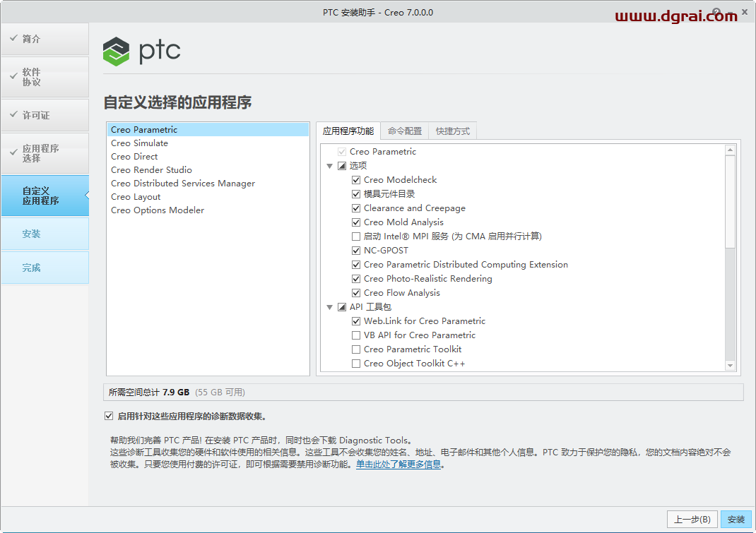Viewport: 756px width, 533px height.
Task: Select Creo Distributed Services Manager
Action: pyautogui.click(x=208, y=184)
